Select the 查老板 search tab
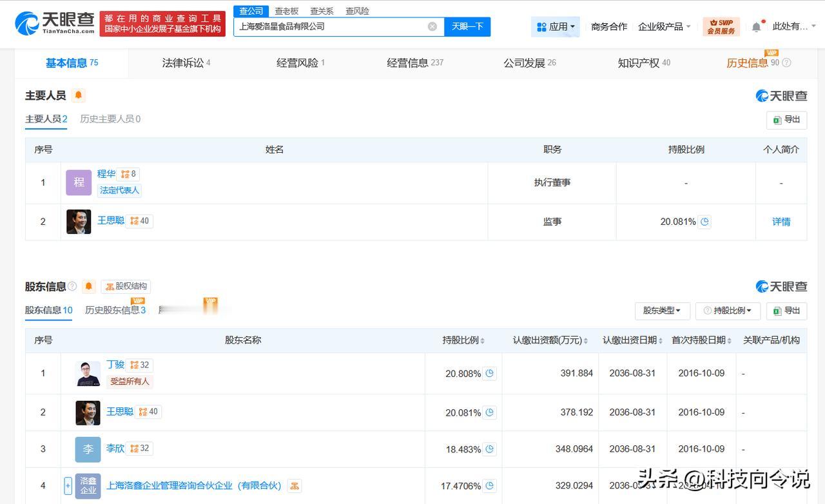This screenshot has height=504, width=825. 286,11
